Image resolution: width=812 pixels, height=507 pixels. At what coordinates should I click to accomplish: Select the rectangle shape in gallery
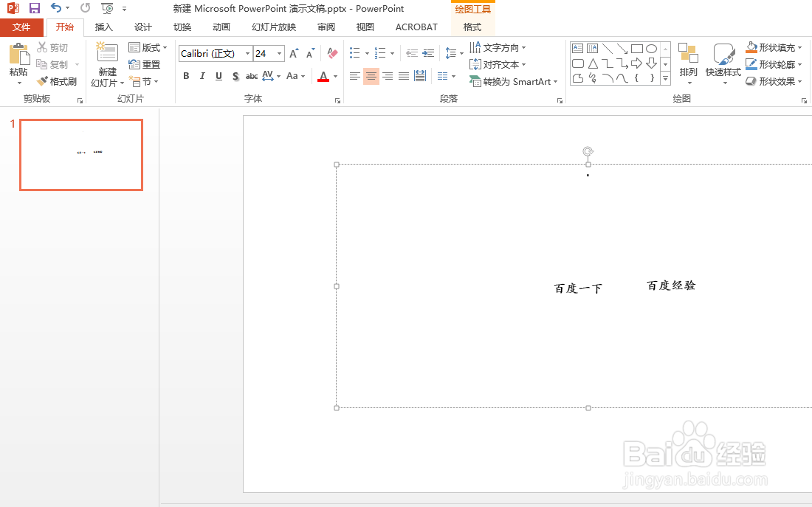[x=637, y=49]
